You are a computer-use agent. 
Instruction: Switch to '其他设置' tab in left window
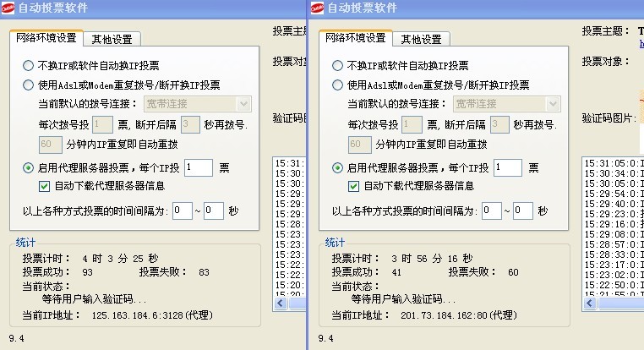[112, 40]
